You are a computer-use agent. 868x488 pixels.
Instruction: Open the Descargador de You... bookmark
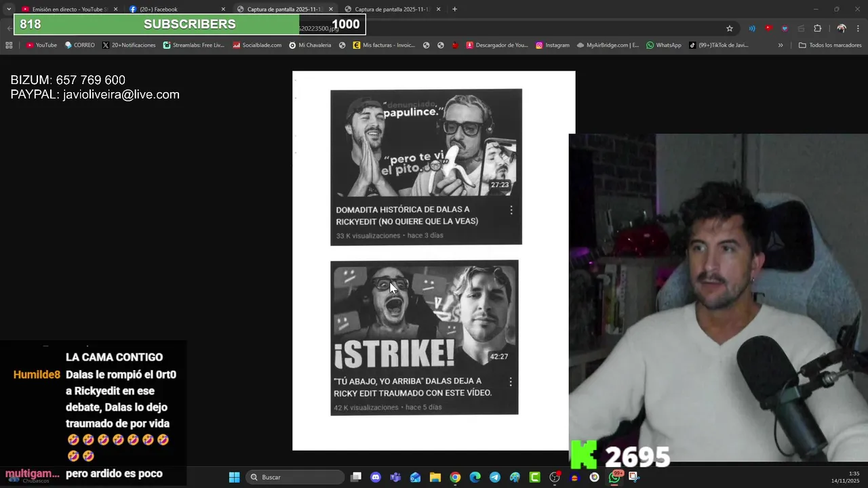click(x=496, y=45)
